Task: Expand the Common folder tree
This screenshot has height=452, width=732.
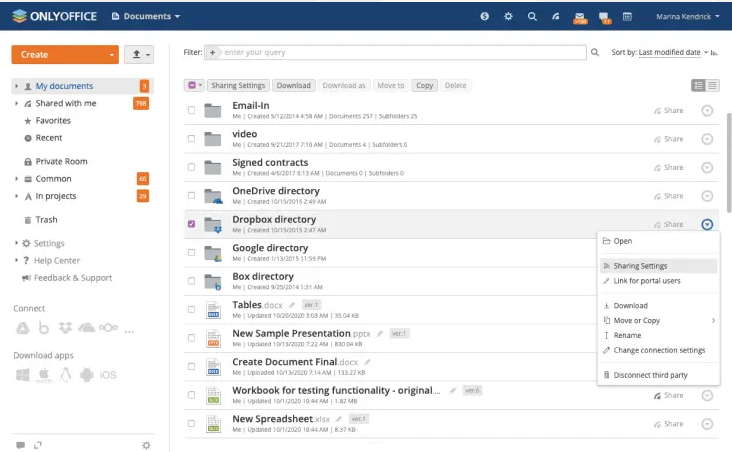Action: (x=16, y=179)
